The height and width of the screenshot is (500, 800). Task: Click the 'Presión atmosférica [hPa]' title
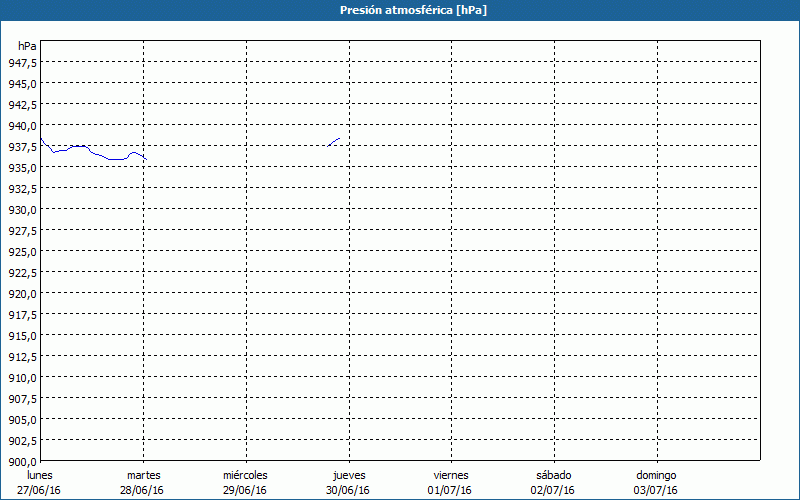(413, 10)
